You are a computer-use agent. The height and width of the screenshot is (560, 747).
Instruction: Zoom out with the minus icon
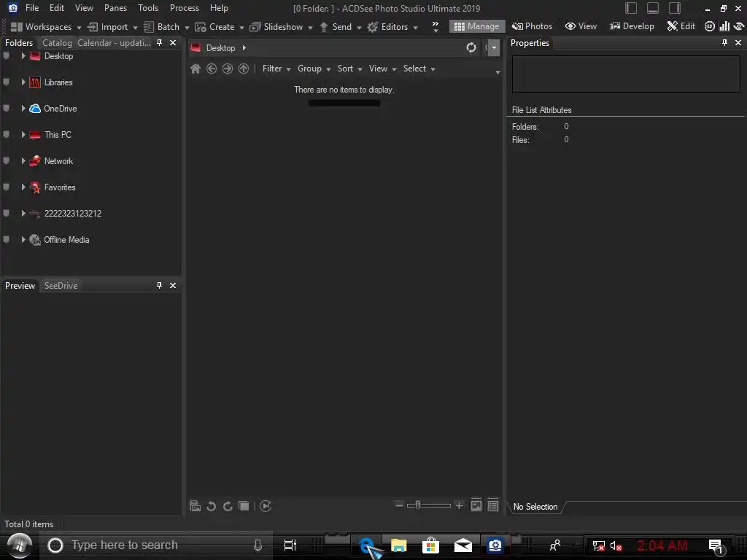tap(399, 505)
